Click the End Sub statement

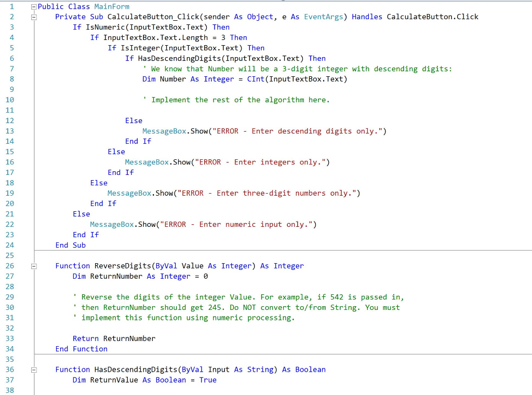coord(70,245)
